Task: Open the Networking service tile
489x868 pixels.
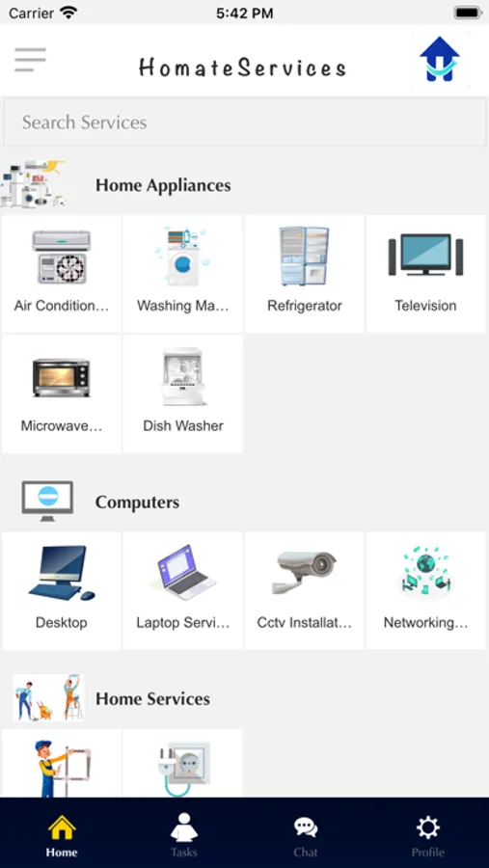Action: pos(425,590)
